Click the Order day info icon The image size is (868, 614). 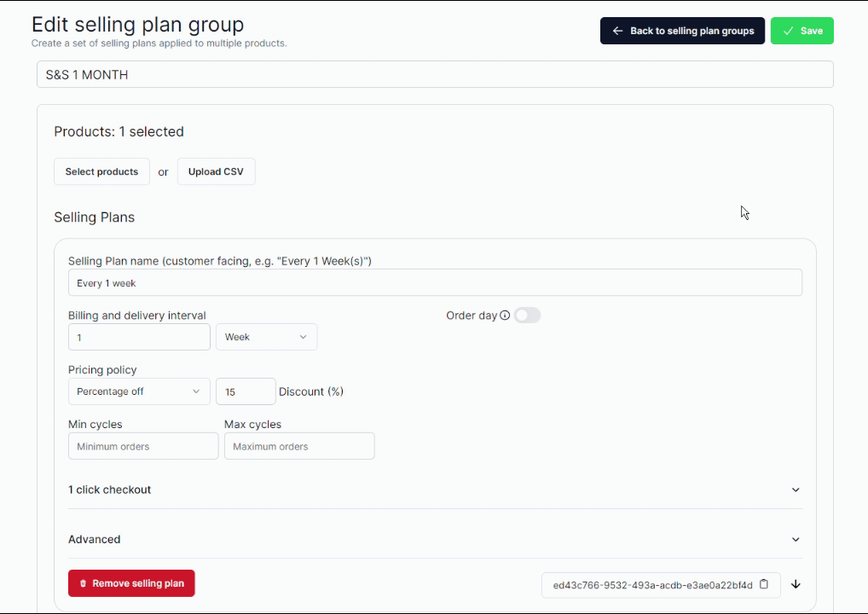tap(505, 315)
